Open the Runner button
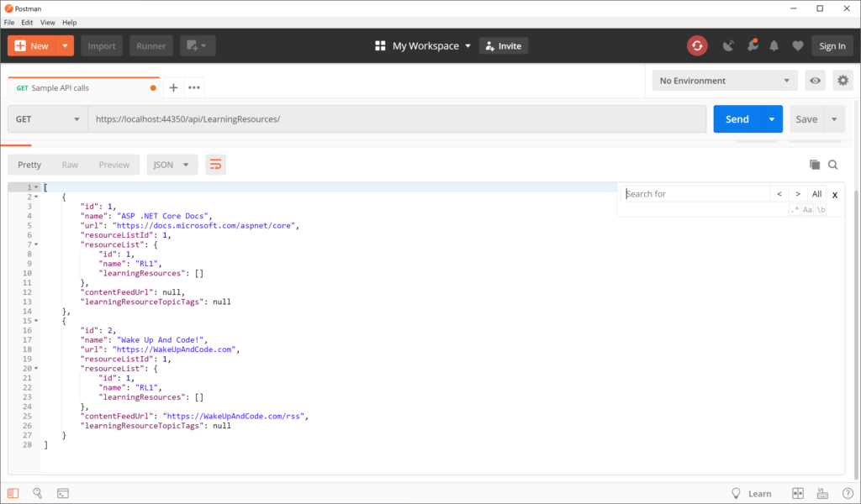 click(151, 46)
